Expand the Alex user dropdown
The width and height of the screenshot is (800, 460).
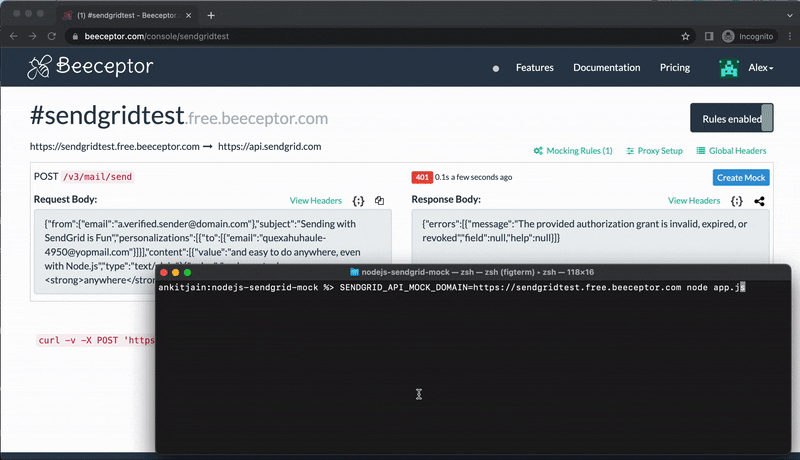tap(760, 67)
